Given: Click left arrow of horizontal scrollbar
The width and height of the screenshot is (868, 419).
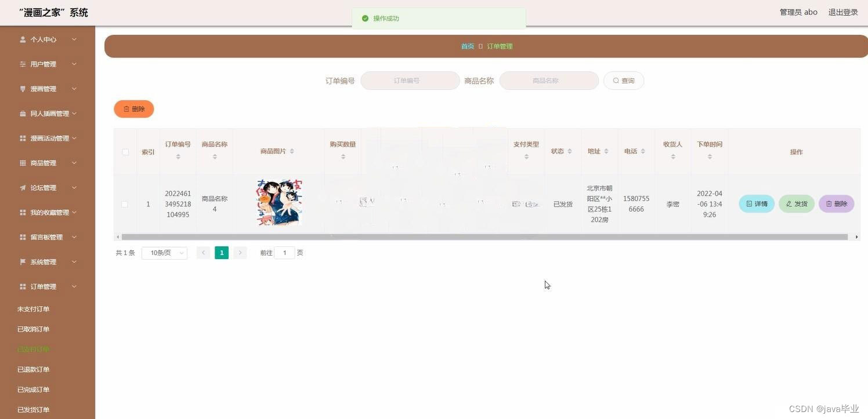Looking at the screenshot, I should coord(117,237).
